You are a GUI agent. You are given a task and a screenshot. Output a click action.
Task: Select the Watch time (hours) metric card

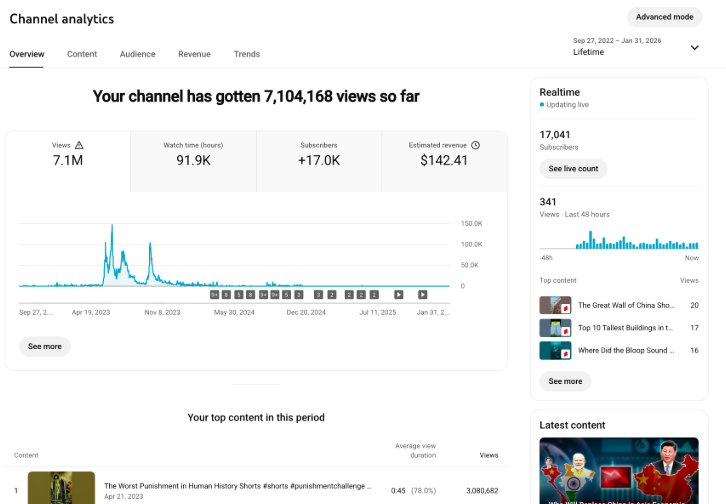[193, 161]
